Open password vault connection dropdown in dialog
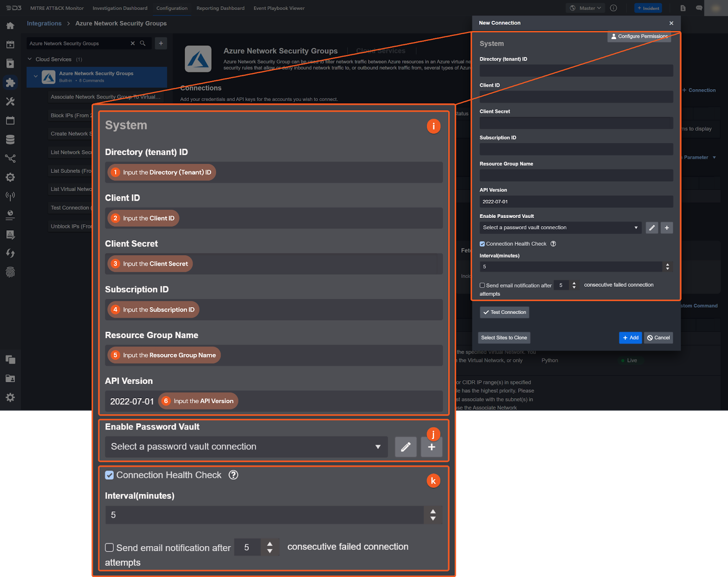 [x=560, y=228]
